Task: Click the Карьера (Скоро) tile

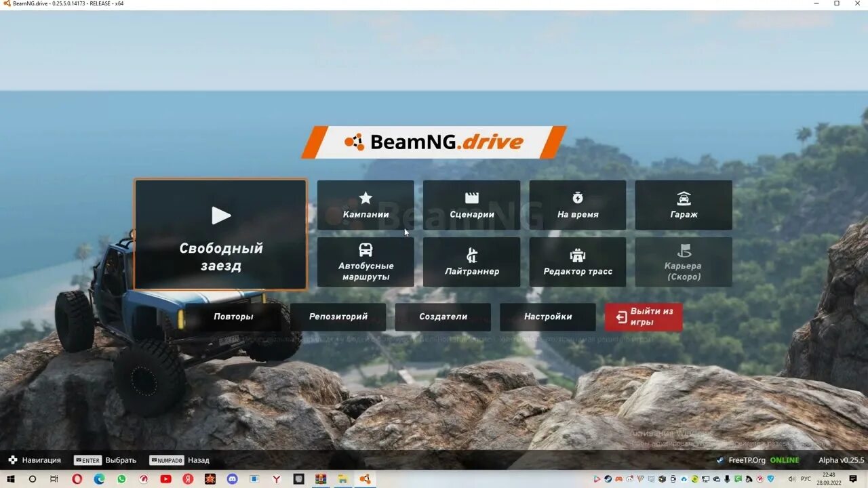Action: (684, 262)
